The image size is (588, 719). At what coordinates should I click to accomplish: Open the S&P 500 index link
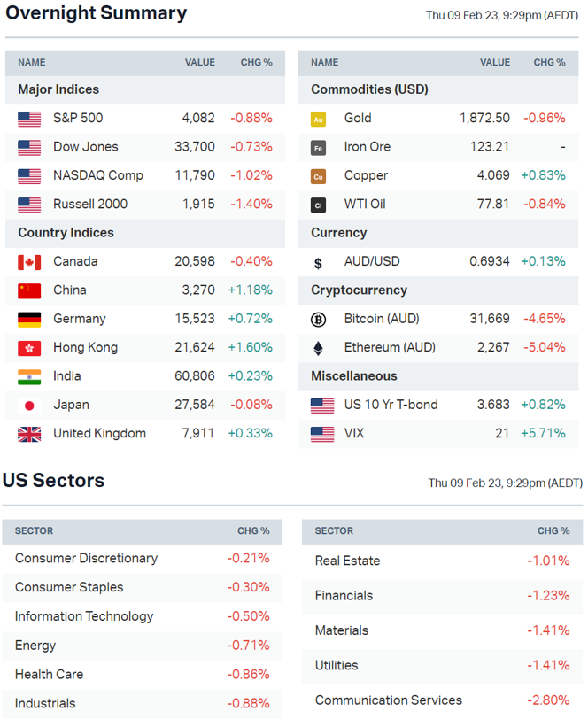77,118
